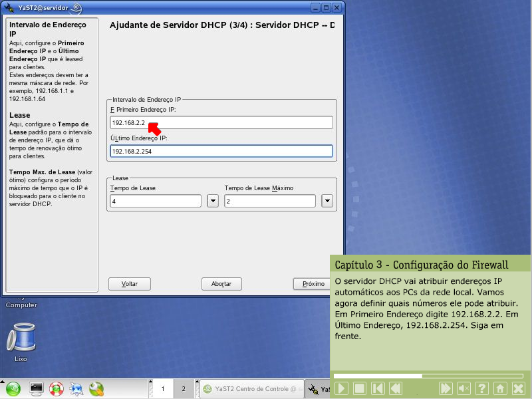Expand the Tempo de Lease dropdown
This screenshot has width=532, height=399.
coord(213,201)
